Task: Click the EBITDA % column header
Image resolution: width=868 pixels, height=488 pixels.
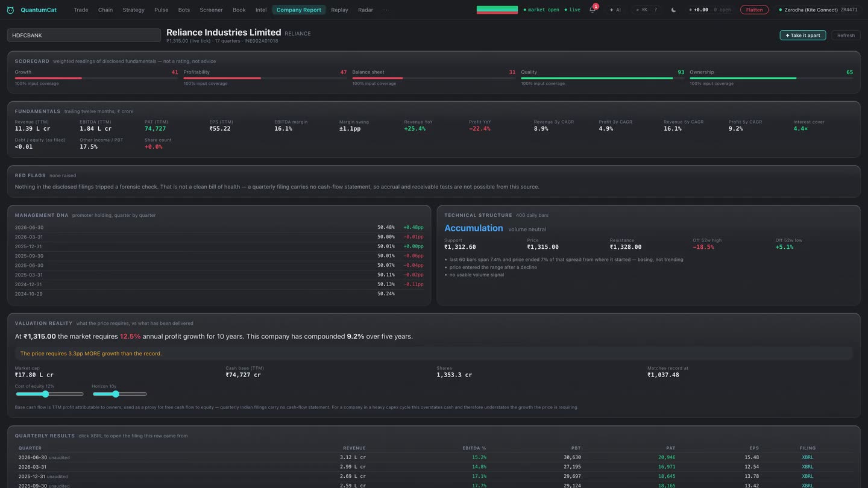Action: tap(474, 448)
